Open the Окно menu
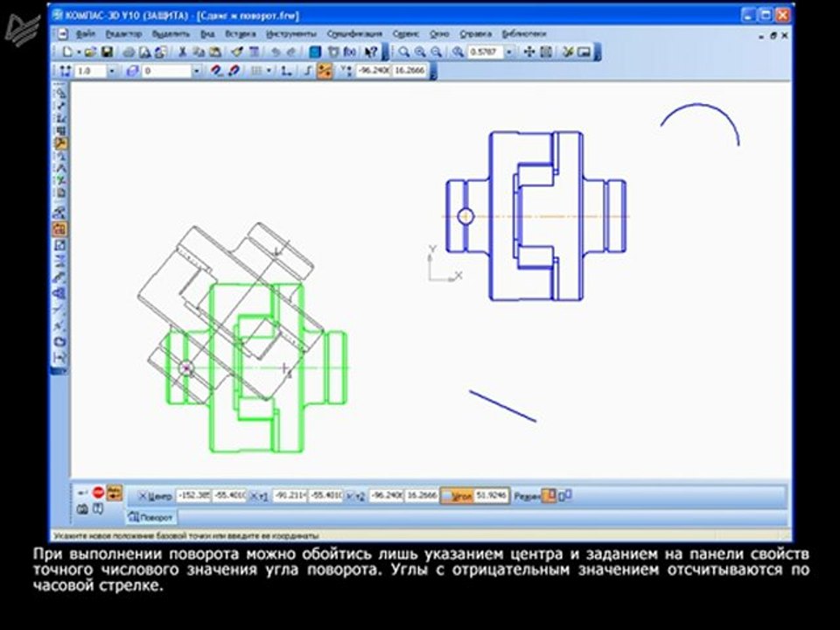Viewport: 840px width, 630px height. coord(439,34)
